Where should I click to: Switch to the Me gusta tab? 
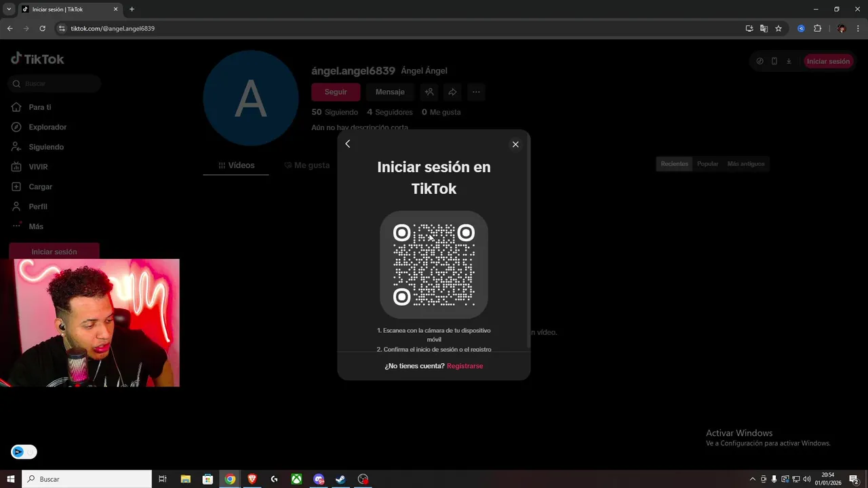pyautogui.click(x=307, y=165)
